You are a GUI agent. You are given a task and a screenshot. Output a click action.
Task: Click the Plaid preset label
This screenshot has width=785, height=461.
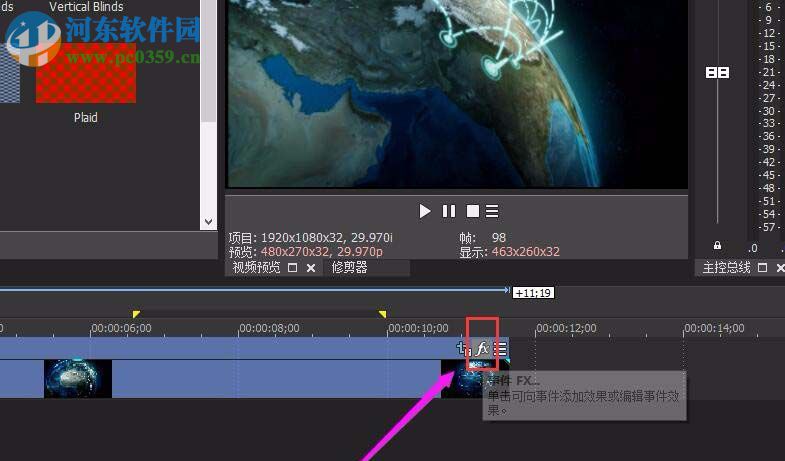point(86,118)
